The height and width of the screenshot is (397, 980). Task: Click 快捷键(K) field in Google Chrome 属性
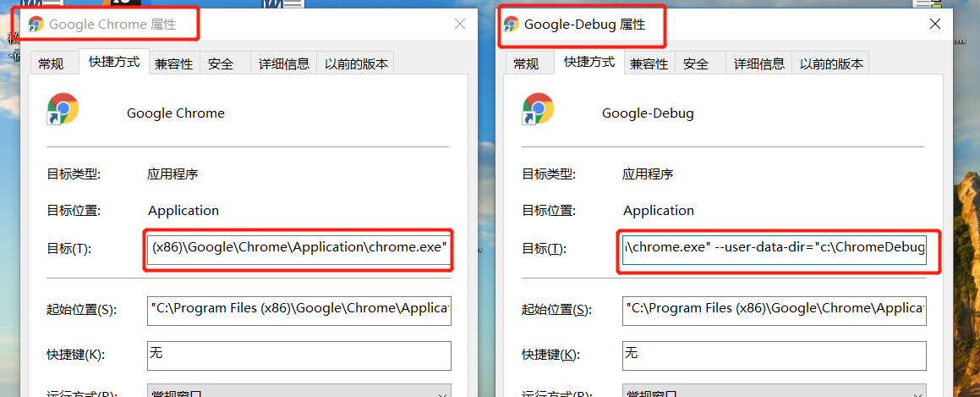[299, 356]
